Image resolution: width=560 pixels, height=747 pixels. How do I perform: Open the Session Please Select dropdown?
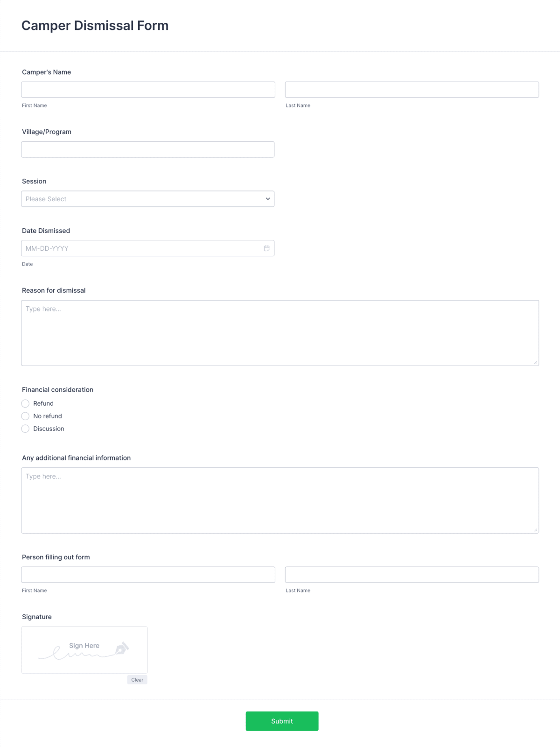point(147,199)
